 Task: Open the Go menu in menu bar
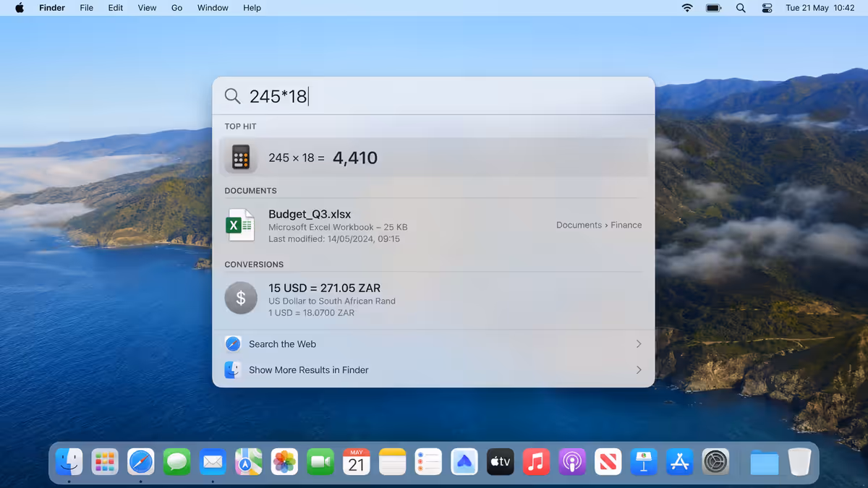[x=177, y=8]
